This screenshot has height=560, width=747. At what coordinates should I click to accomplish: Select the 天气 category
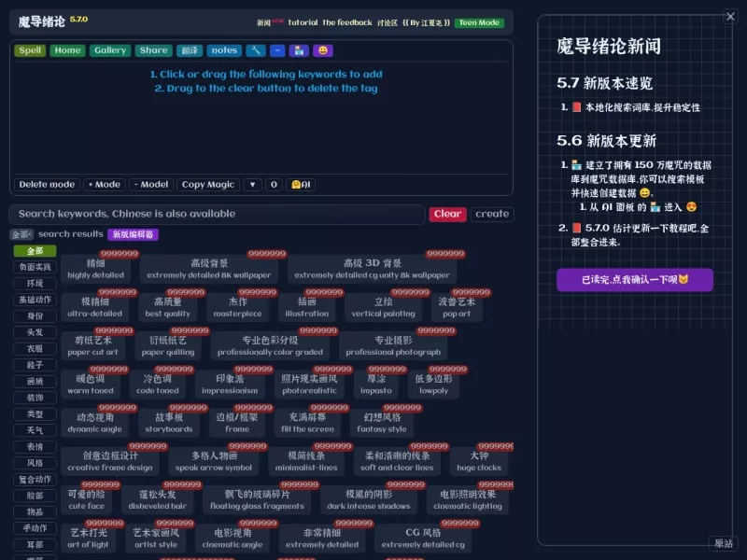click(35, 430)
